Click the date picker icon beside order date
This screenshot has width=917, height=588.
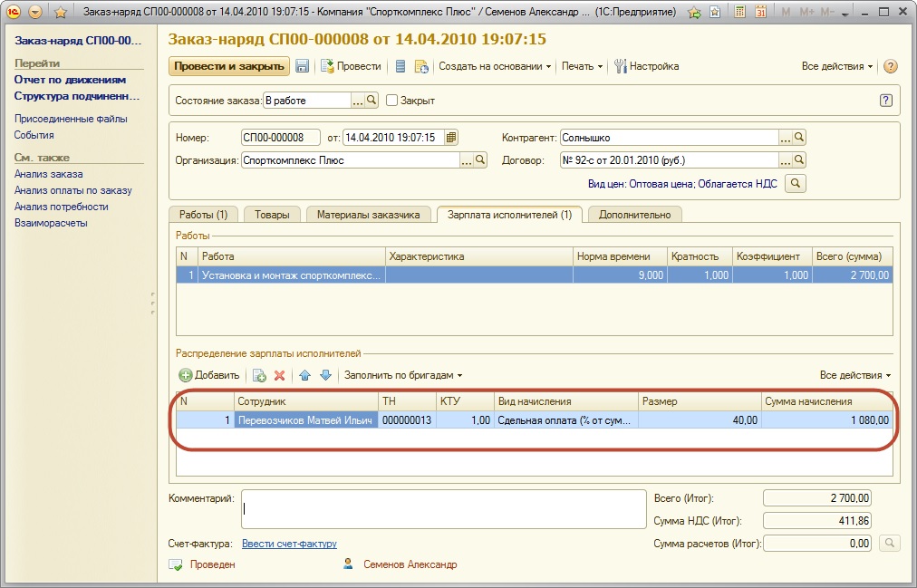point(451,138)
